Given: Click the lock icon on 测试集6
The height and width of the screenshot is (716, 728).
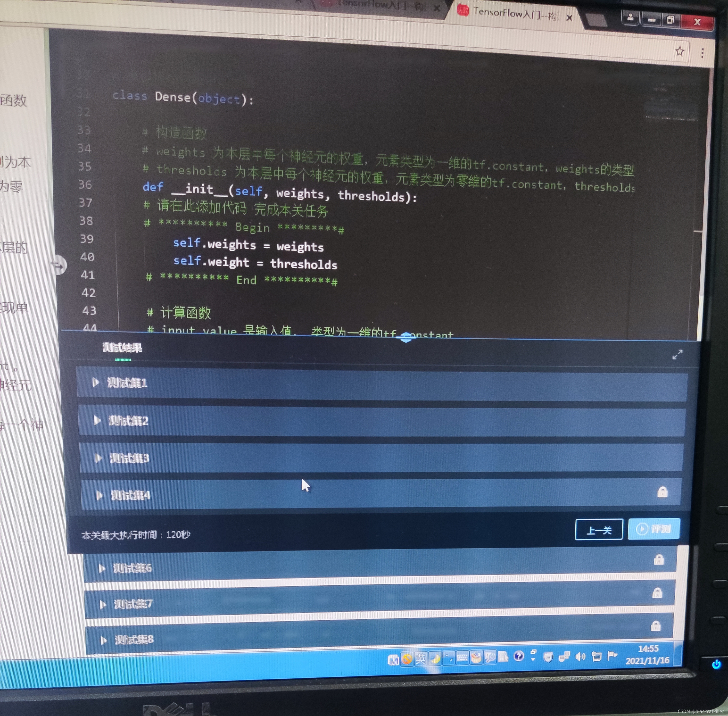Looking at the screenshot, I should click(659, 559).
